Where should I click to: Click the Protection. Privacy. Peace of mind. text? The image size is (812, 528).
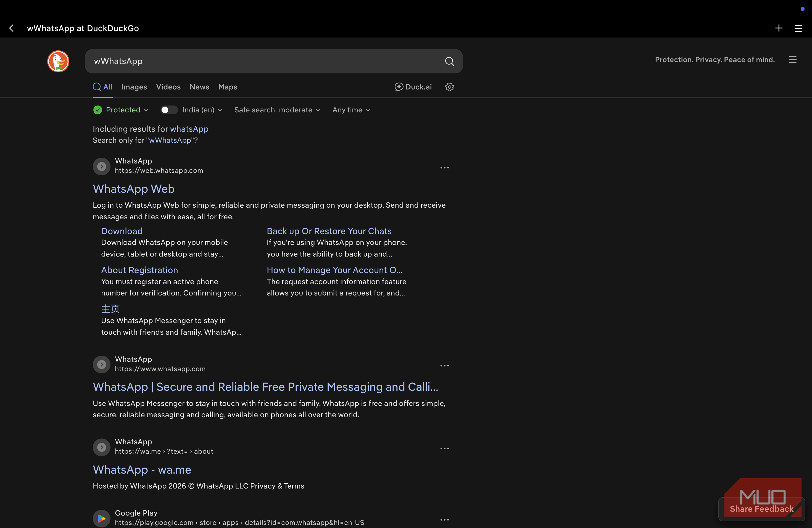(715, 60)
